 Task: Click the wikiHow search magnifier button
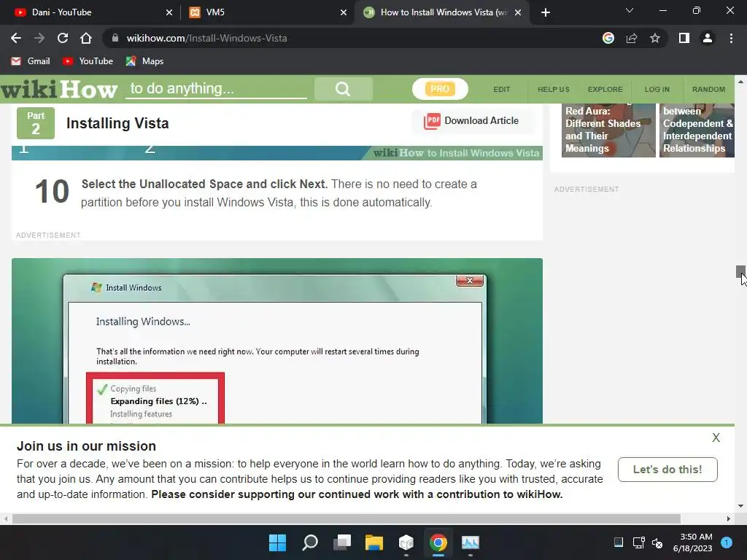[x=343, y=89]
